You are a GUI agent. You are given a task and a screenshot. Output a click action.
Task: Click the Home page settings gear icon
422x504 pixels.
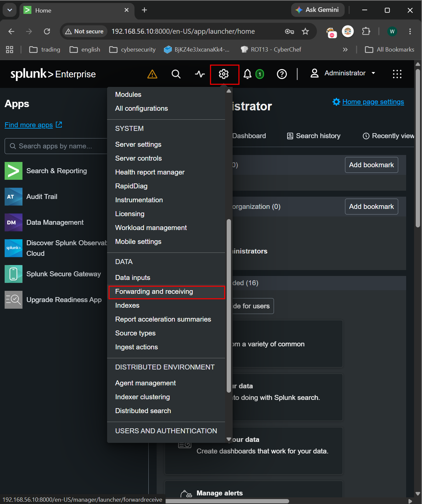click(336, 102)
